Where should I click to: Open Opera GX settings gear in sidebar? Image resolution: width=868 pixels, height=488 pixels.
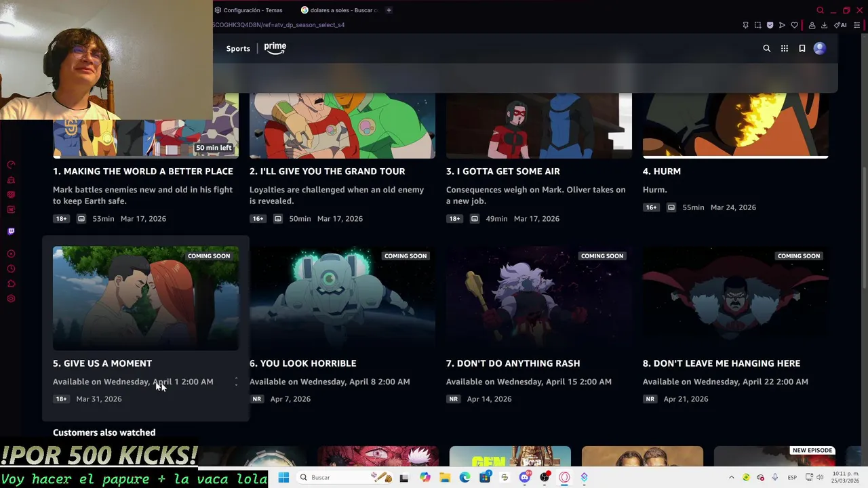(x=11, y=298)
